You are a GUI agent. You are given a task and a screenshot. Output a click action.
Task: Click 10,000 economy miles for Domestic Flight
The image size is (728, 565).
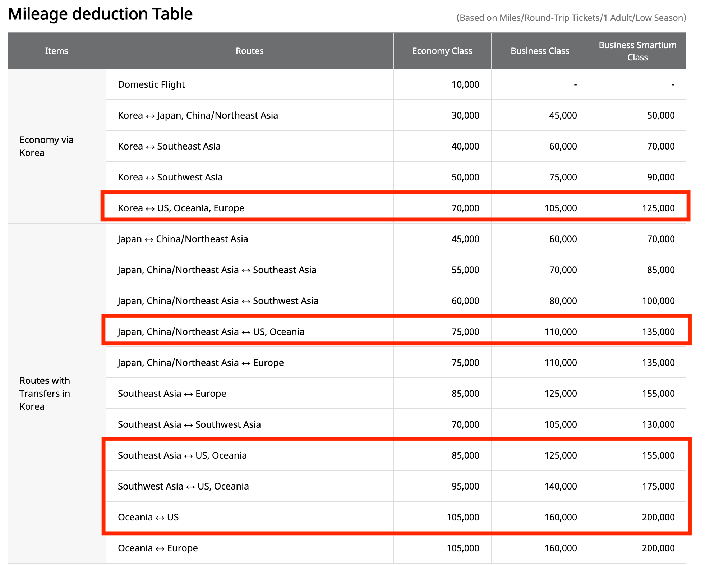(x=465, y=84)
